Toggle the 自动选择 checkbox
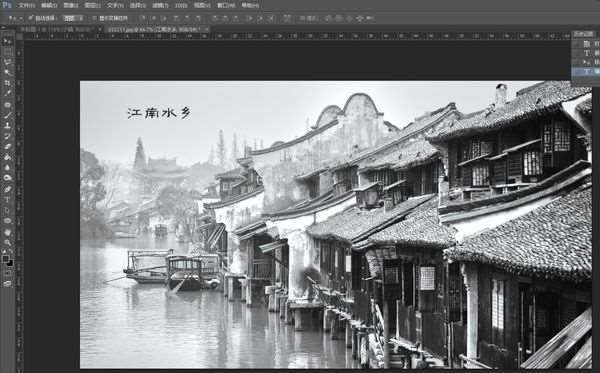 pos(31,18)
